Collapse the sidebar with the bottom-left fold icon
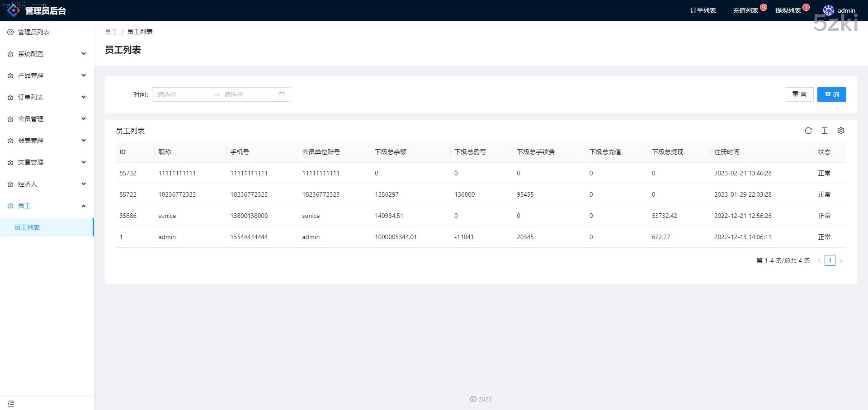This screenshot has width=868, height=410. coord(11,403)
